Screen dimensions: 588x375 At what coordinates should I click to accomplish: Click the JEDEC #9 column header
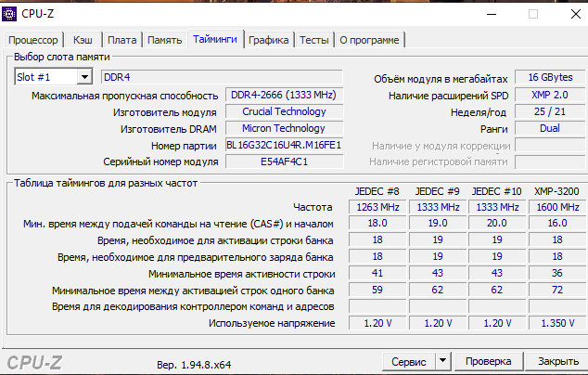[437, 191]
